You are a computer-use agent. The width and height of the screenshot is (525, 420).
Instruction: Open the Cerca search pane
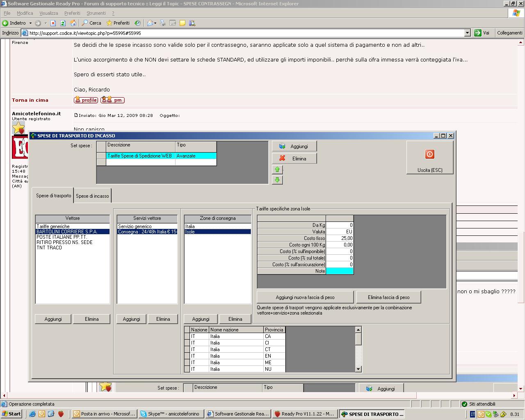pyautogui.click(x=91, y=23)
